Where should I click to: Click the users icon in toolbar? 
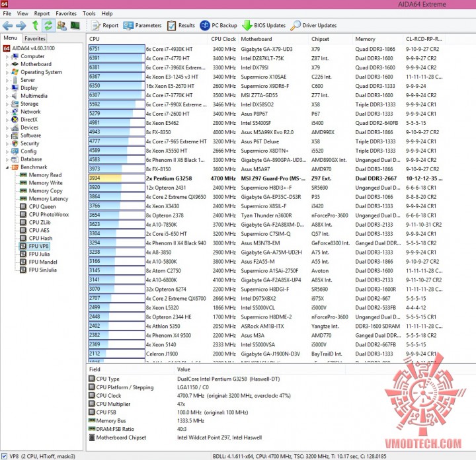pyautogui.click(x=61, y=26)
